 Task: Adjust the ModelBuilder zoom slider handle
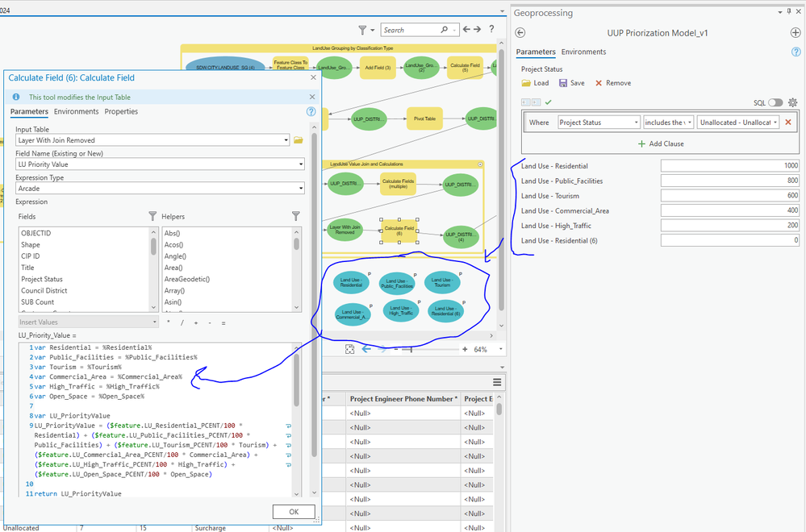[411, 349]
